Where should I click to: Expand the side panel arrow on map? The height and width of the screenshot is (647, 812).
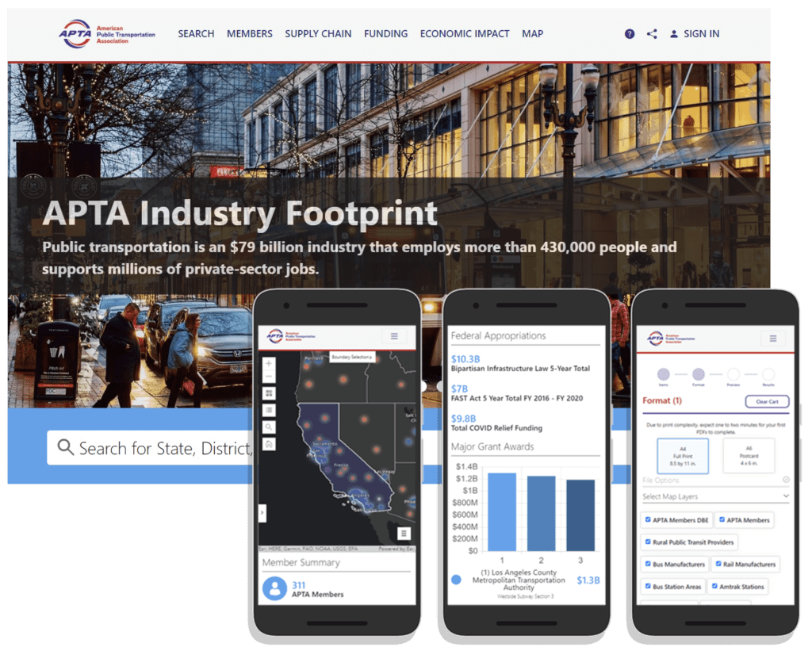[262, 512]
